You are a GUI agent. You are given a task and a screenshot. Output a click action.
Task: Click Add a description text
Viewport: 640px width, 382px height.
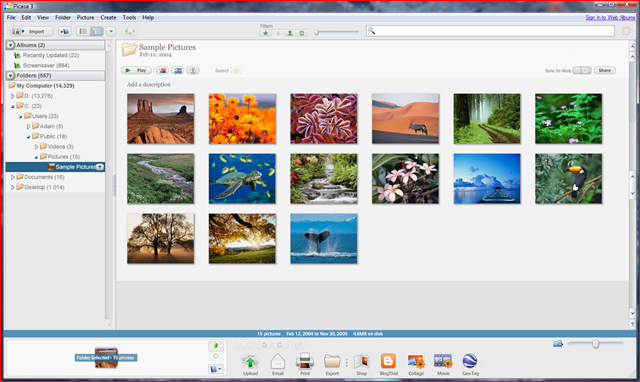click(149, 84)
